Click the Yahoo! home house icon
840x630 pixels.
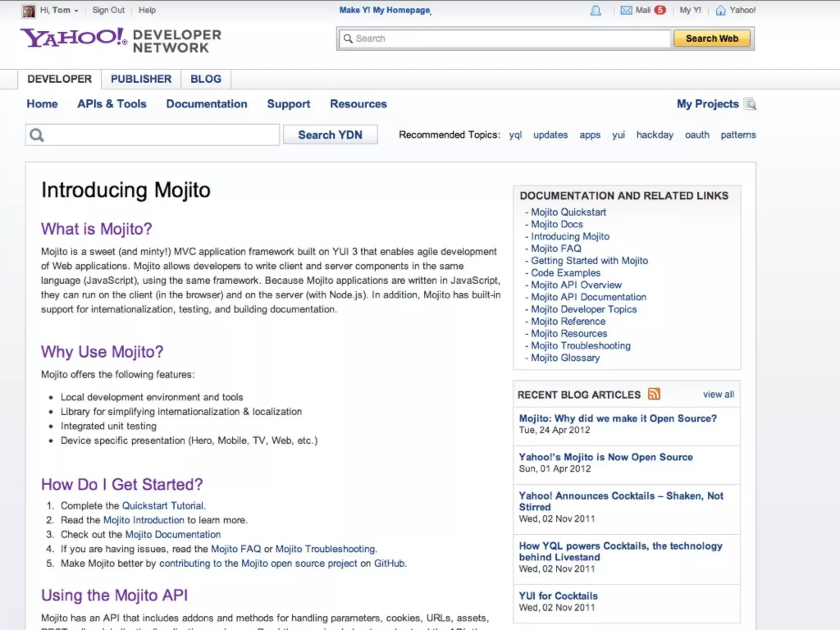tap(721, 11)
